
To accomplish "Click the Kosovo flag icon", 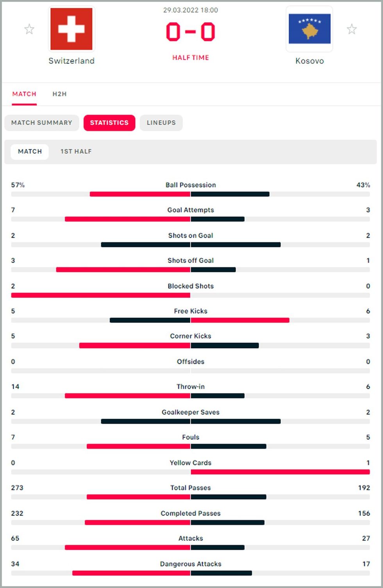I will tap(310, 29).
